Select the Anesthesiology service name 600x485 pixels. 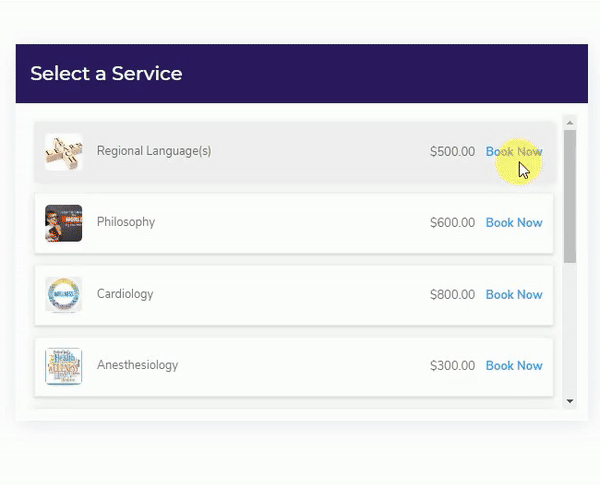(x=137, y=365)
